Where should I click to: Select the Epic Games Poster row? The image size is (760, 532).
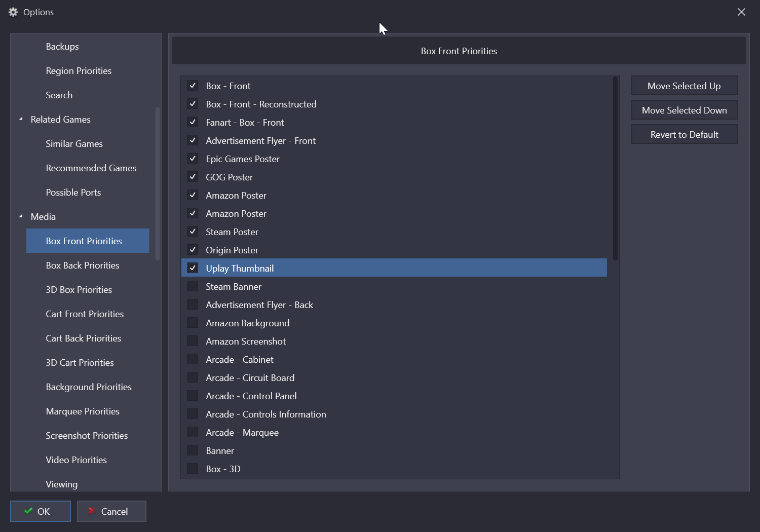point(394,159)
